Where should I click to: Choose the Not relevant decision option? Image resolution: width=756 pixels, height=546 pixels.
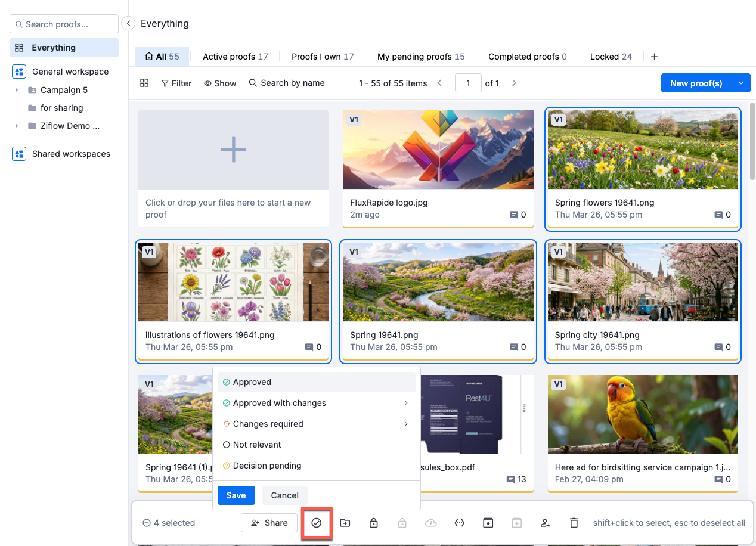point(257,445)
